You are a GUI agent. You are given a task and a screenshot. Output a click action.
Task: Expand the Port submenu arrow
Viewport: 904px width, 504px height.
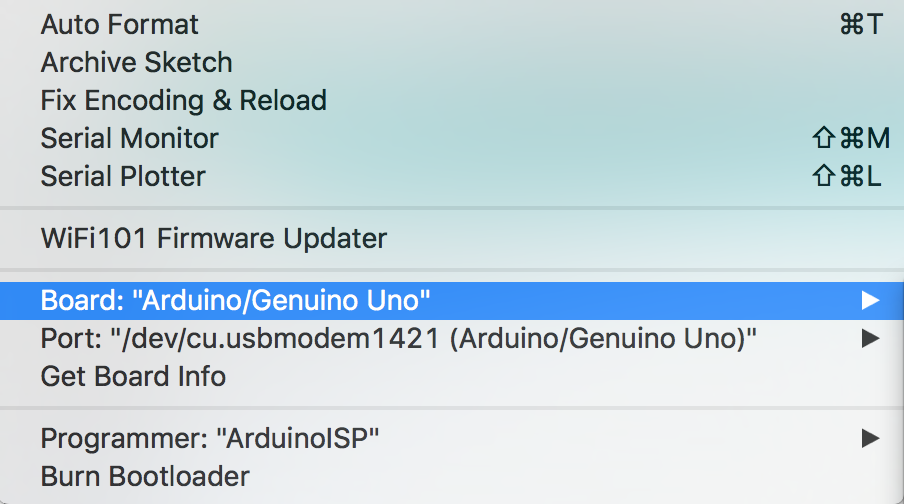[x=870, y=338]
